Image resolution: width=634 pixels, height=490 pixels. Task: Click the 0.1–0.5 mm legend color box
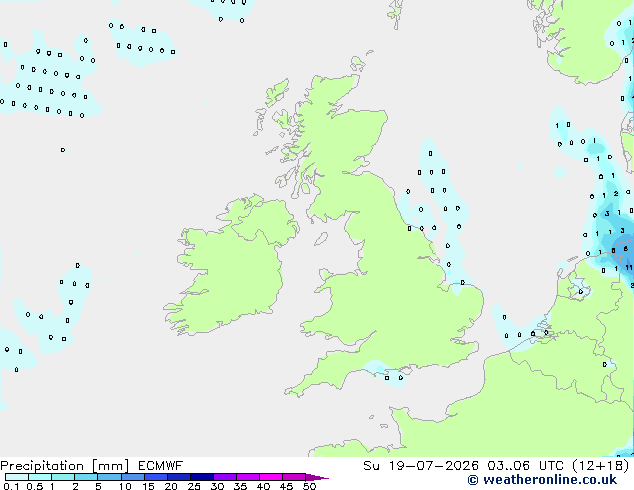pos(17,477)
